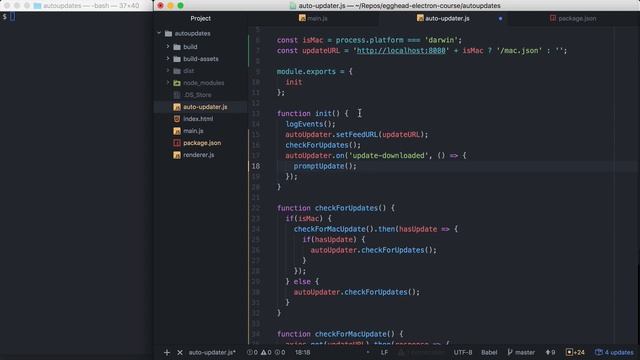Click the promptUpdate() call on line 18

(x=325, y=166)
